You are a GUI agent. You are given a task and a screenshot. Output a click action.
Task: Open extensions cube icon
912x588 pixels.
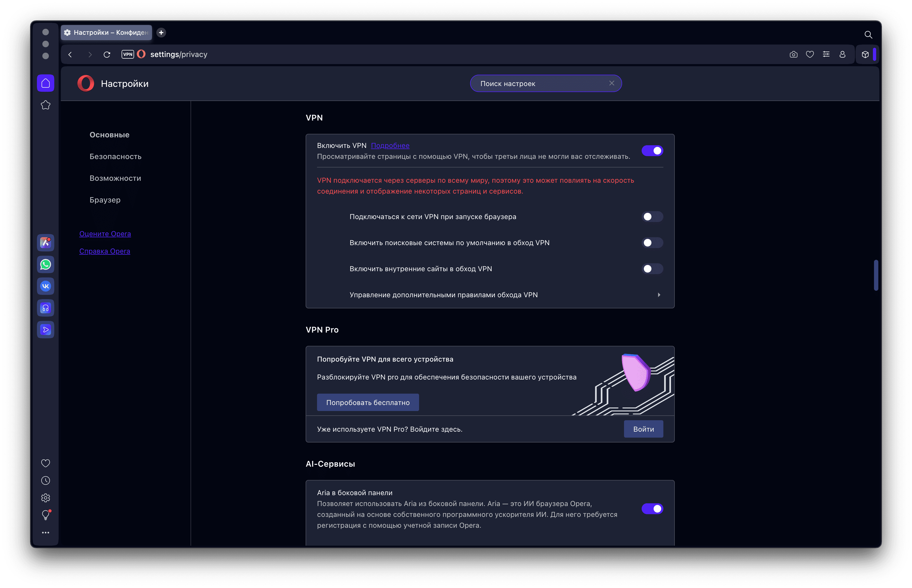coord(865,54)
